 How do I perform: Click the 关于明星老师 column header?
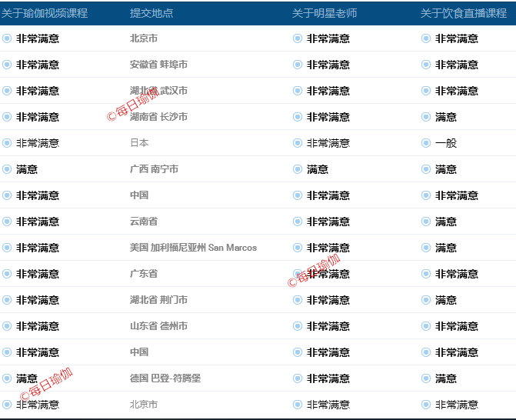pyautogui.click(x=325, y=13)
